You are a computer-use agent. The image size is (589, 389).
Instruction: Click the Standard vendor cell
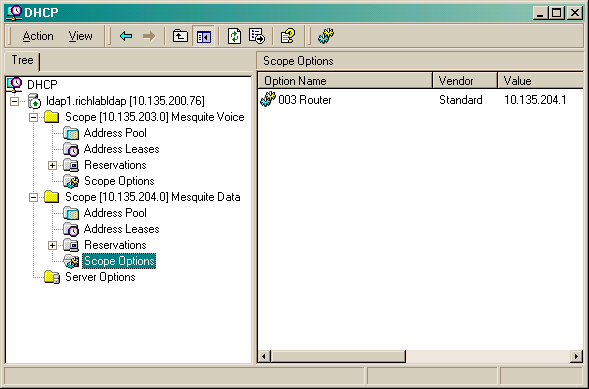(x=461, y=100)
